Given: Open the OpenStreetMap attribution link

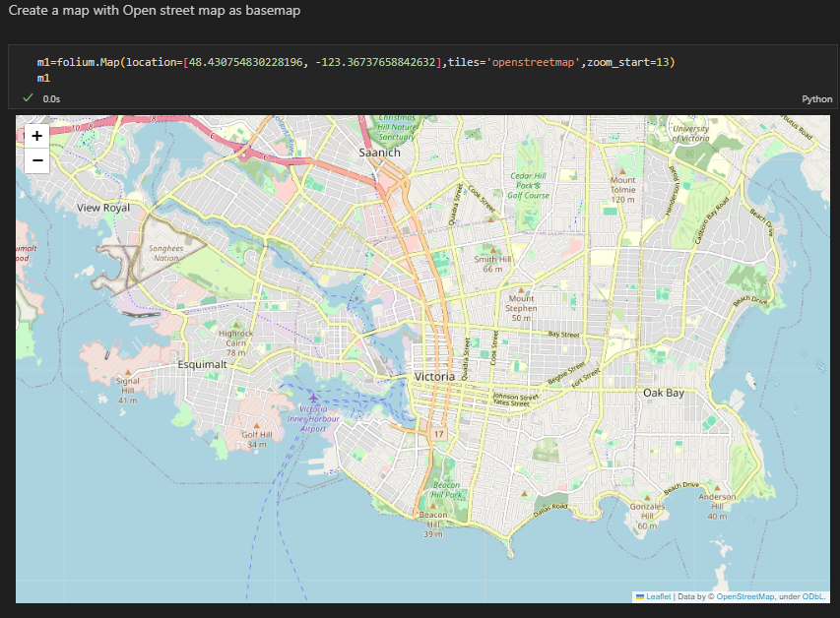Looking at the screenshot, I should coord(745,596).
